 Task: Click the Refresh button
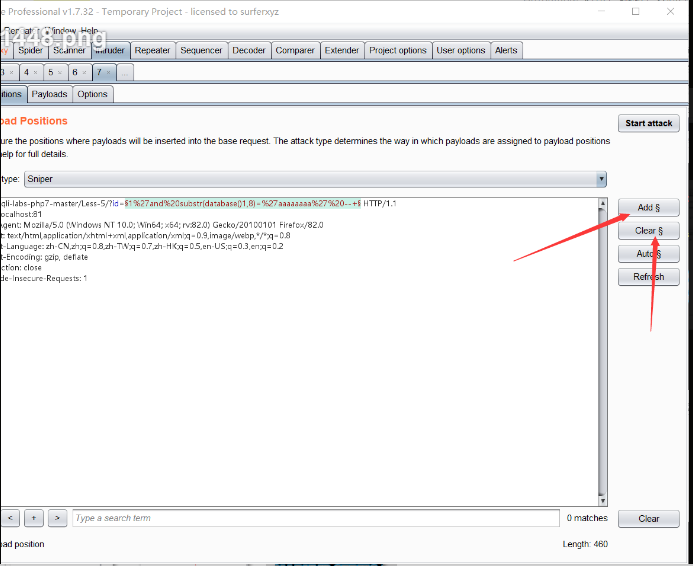pyautogui.click(x=648, y=277)
